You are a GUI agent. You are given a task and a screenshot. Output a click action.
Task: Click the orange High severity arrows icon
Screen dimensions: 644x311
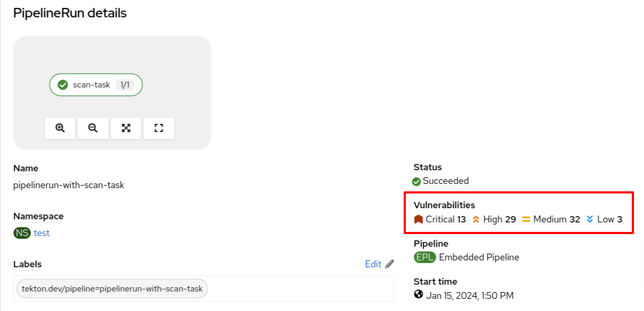point(476,219)
